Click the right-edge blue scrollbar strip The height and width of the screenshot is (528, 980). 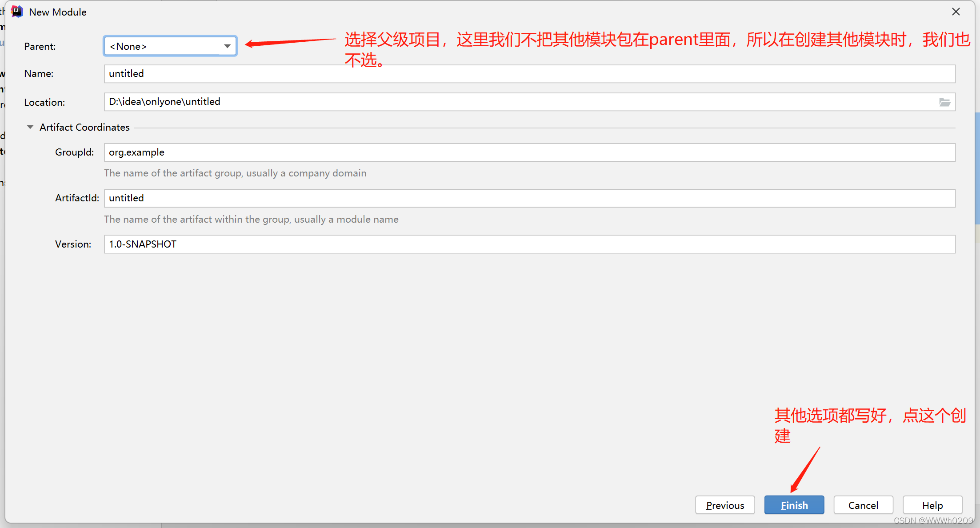pos(977,169)
